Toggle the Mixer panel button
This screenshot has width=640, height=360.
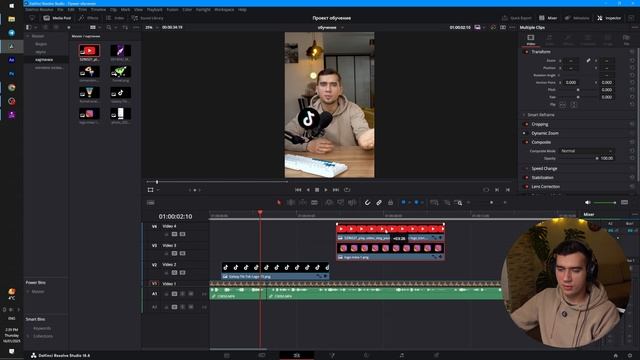pos(548,18)
